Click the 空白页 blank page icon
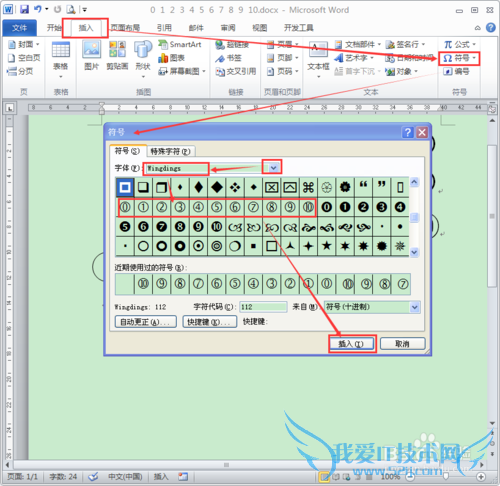 click(24, 58)
